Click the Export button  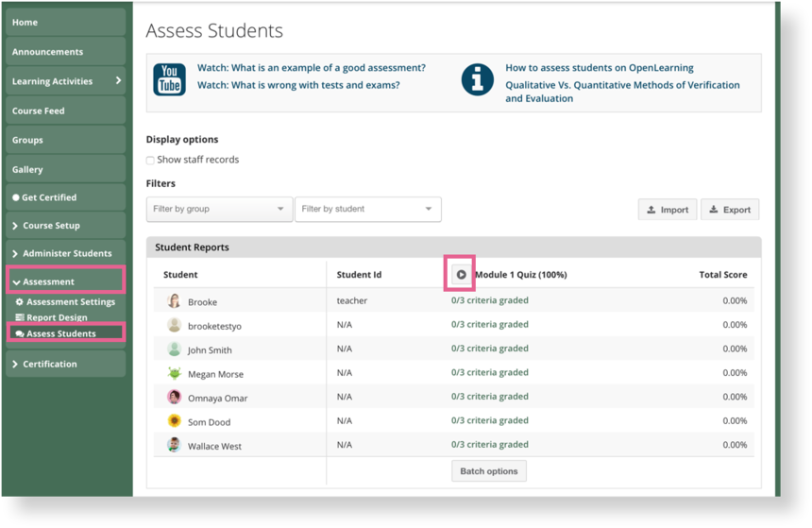point(730,210)
